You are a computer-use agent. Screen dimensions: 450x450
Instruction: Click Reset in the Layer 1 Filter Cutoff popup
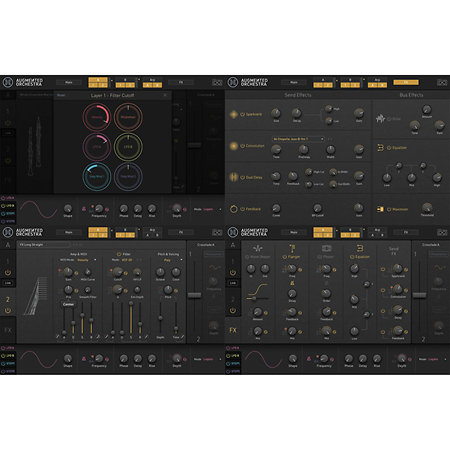click(61, 95)
